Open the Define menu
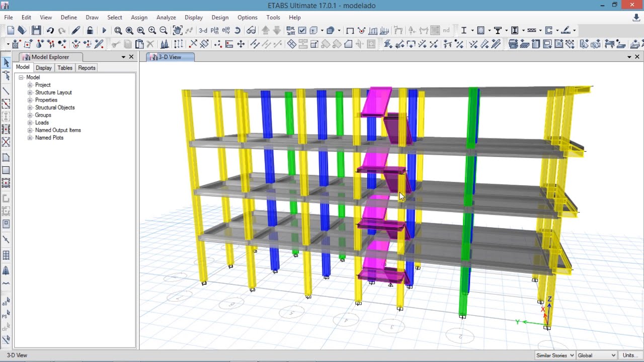Screen dimensions: 644x362 [x=69, y=17]
